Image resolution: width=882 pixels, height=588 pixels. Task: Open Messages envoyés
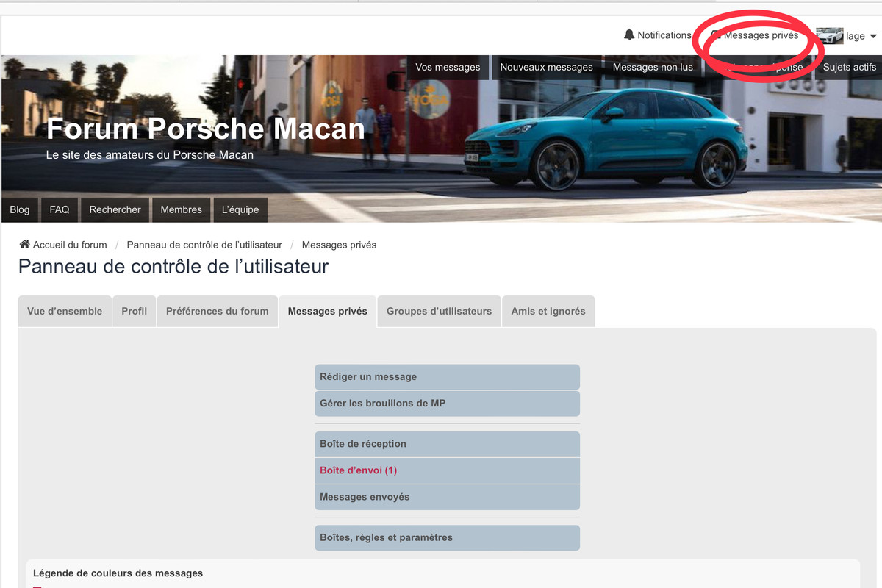click(x=447, y=497)
